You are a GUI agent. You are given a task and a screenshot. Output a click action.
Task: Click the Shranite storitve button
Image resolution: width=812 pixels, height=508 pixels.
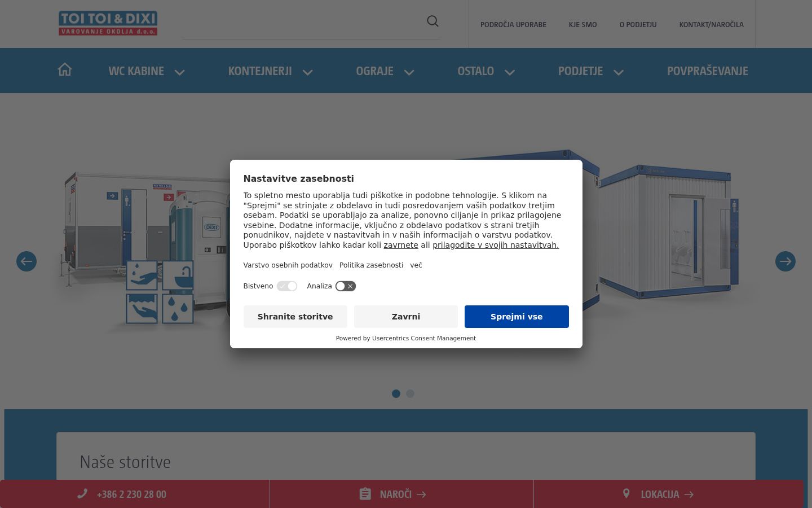[295, 317]
